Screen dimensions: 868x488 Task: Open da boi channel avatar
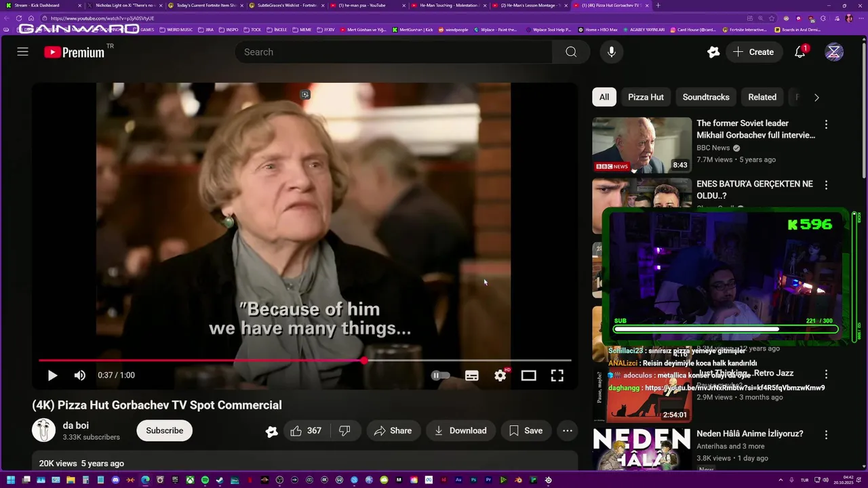(x=44, y=430)
